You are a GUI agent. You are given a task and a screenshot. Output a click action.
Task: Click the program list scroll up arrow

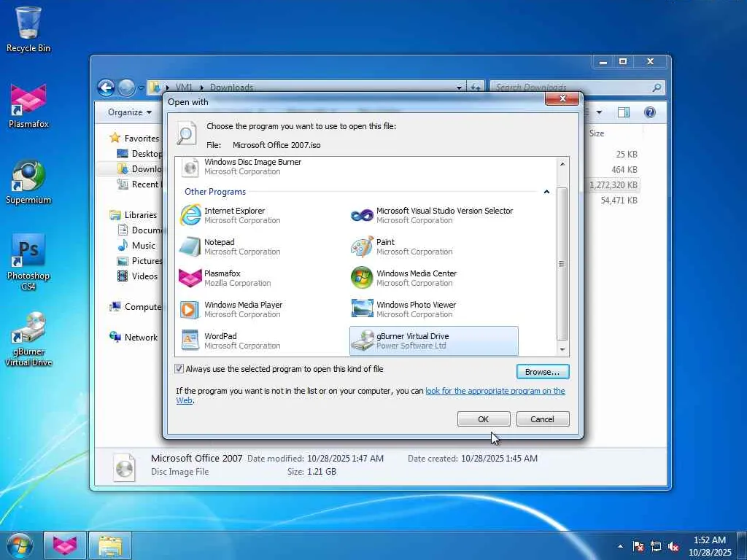click(562, 164)
